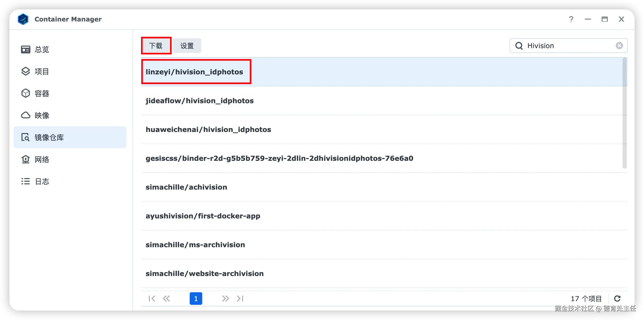This screenshot has height=320, width=644.
Task: Click page number 1 button
Action: [196, 299]
